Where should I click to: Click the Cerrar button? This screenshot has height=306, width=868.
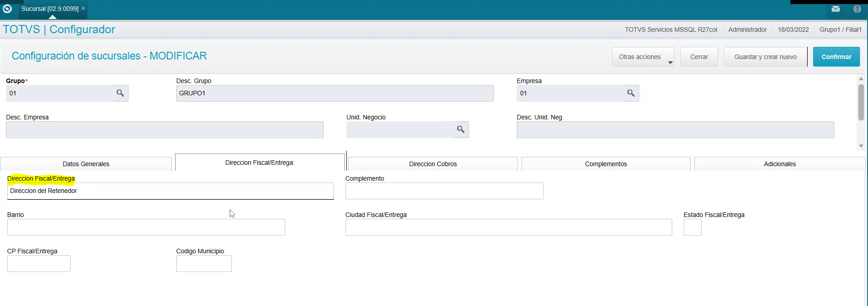pyautogui.click(x=699, y=57)
